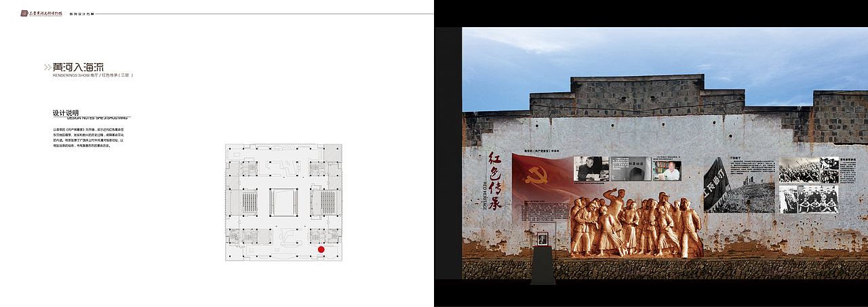Click the vertical RED HERITAGE label
Image resolution: width=868 pixels, height=307 pixels.
tap(486, 195)
